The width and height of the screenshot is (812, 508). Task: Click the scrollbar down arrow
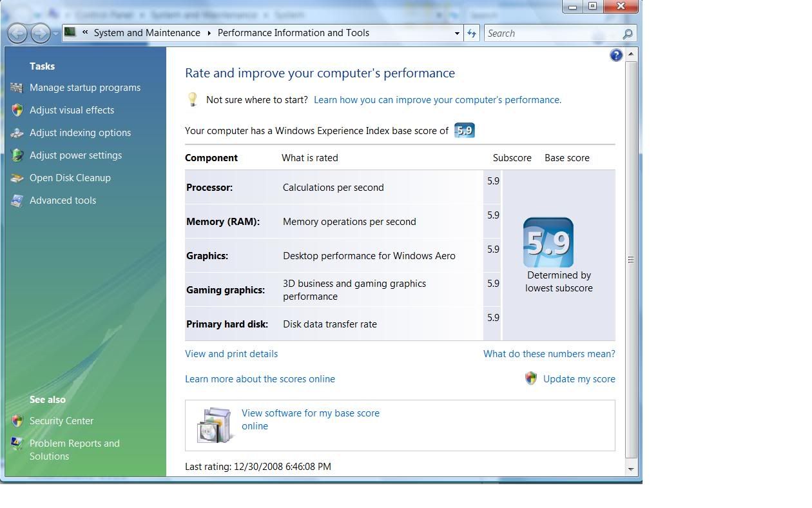click(632, 469)
